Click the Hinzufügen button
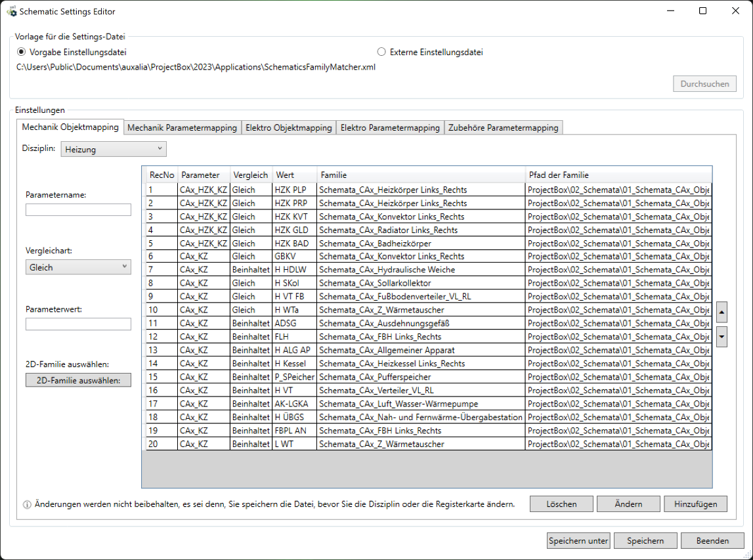 (695, 504)
